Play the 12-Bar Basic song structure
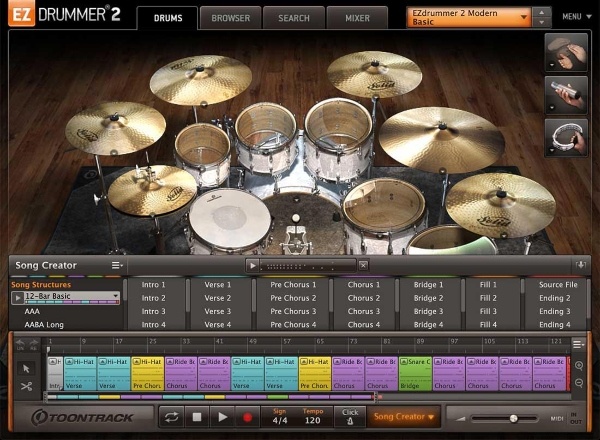The height and width of the screenshot is (440, 600). click(18, 297)
